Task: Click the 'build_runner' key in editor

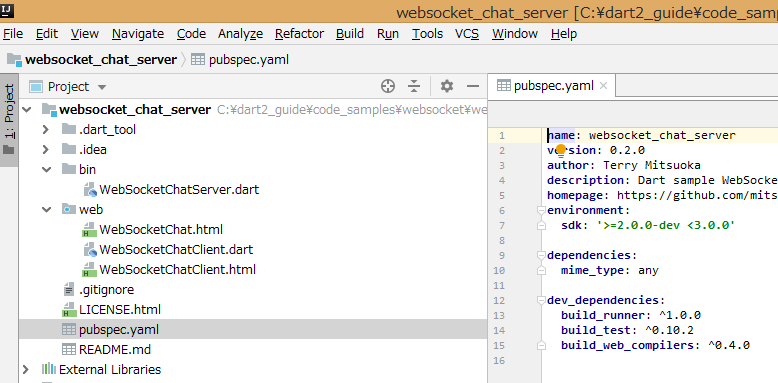Action: pyautogui.click(x=602, y=315)
